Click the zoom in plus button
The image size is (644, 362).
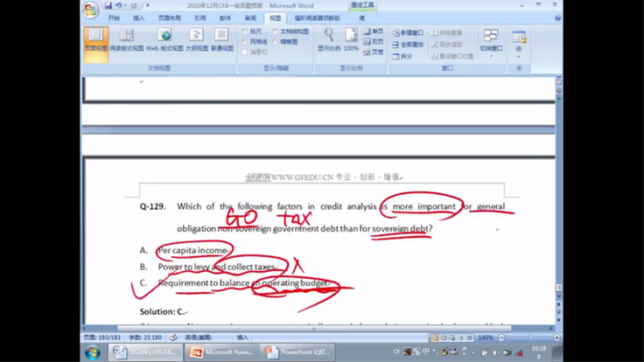click(x=556, y=338)
